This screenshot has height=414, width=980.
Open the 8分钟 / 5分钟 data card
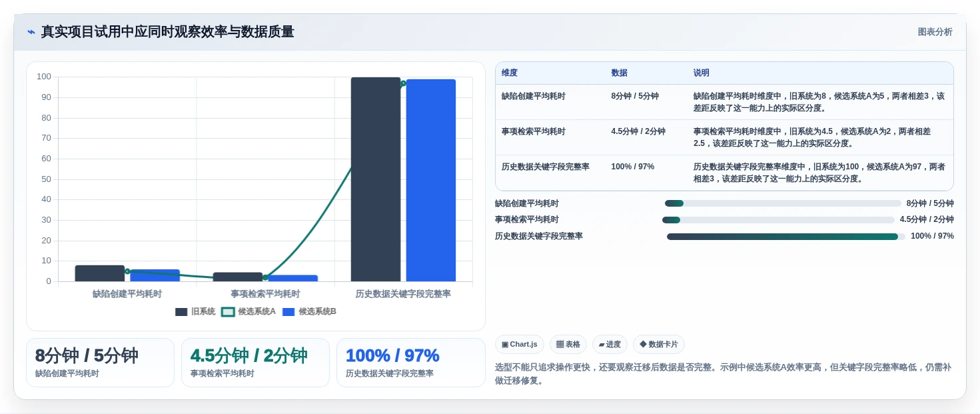pyautogui.click(x=100, y=363)
